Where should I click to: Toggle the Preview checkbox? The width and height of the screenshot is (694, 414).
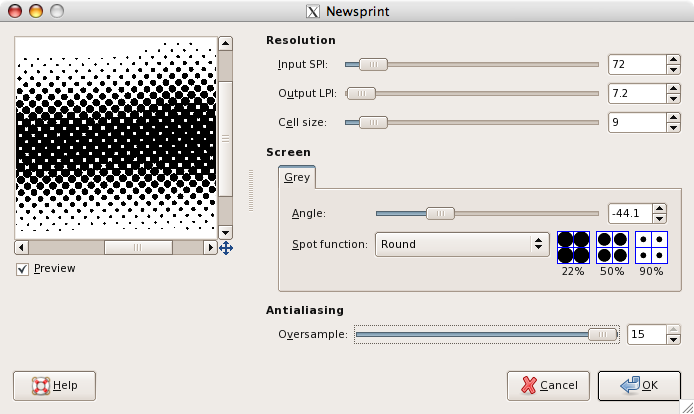22,269
